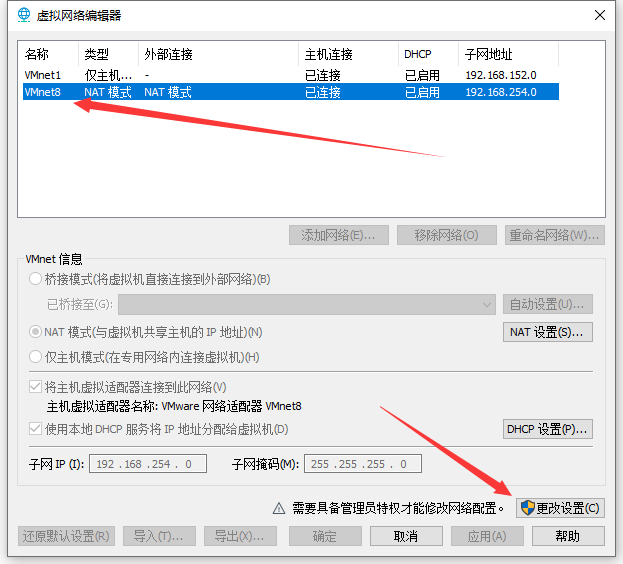Screen dimensions: 623x564
Task: Click the 帮助 button
Action: 568,536
